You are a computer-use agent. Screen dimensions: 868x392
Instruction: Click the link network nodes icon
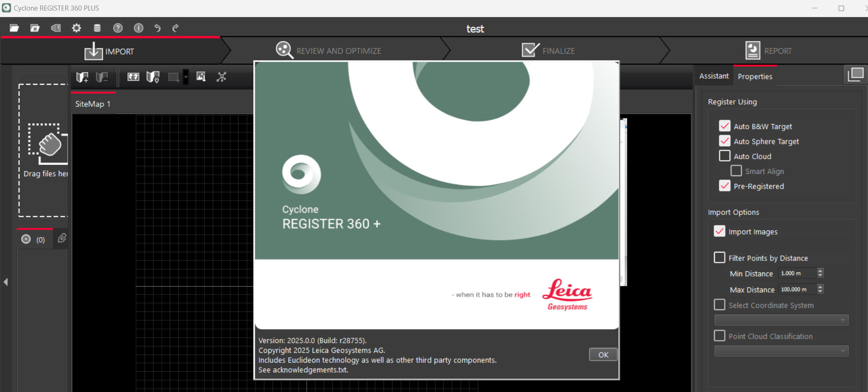point(222,77)
